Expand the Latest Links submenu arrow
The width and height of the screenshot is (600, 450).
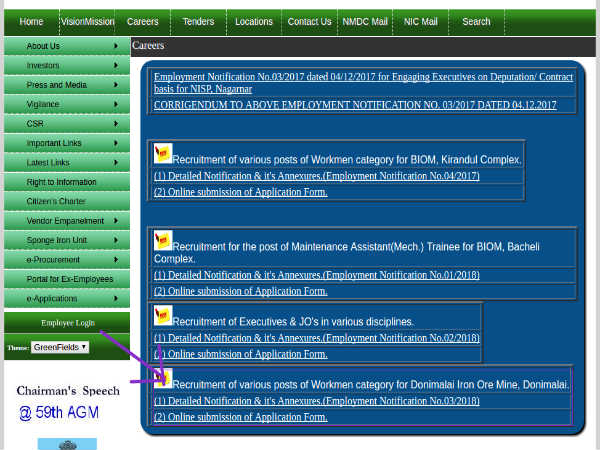(x=116, y=163)
